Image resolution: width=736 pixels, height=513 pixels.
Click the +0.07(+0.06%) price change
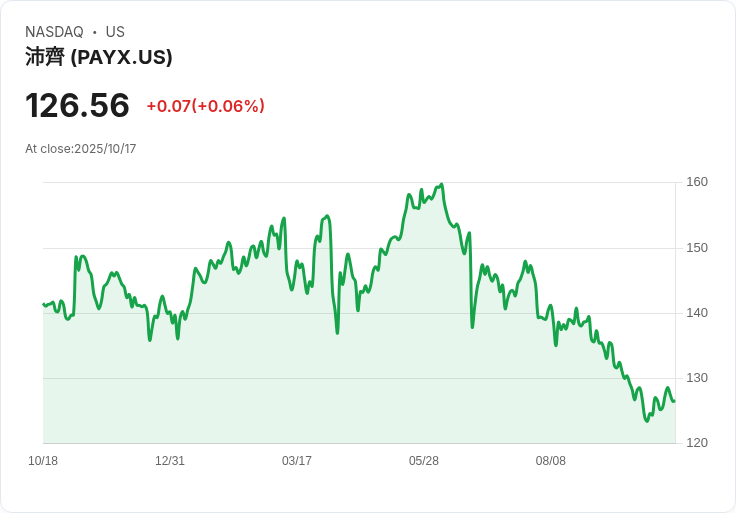(205, 106)
